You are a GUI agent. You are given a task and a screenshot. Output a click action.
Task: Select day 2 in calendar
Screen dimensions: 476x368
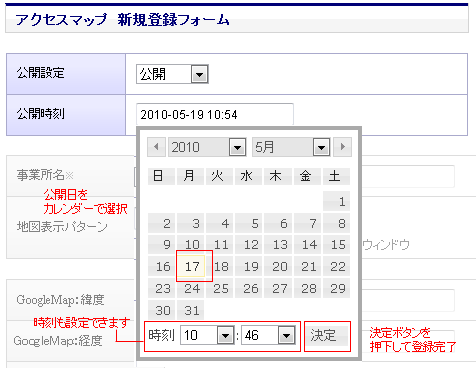(x=162, y=223)
